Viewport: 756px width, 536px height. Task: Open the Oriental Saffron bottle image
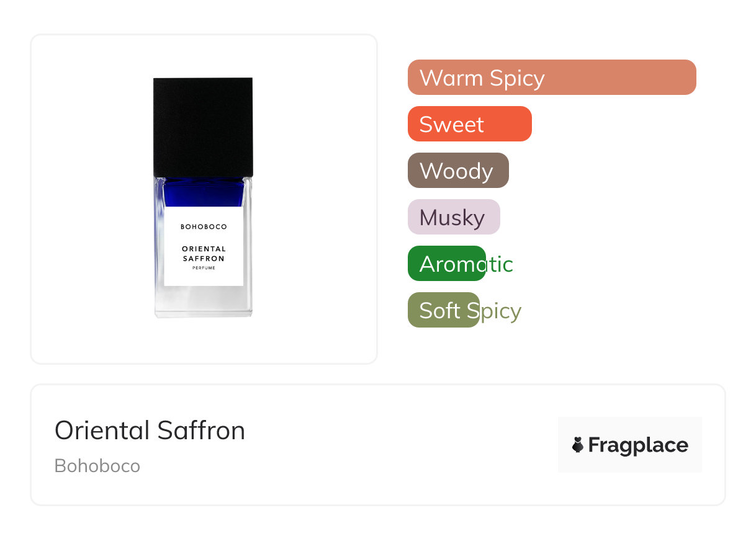pyautogui.click(x=203, y=197)
